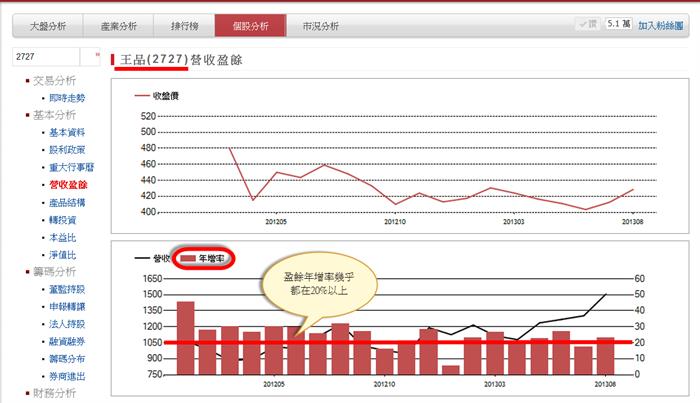Switch to the 大盤分析 tab

pyautogui.click(x=48, y=26)
